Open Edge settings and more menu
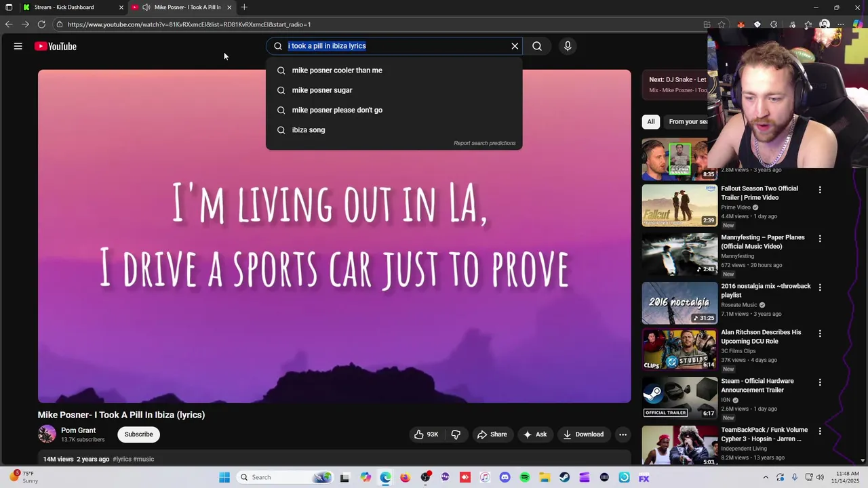This screenshot has height=488, width=868. (841, 24)
